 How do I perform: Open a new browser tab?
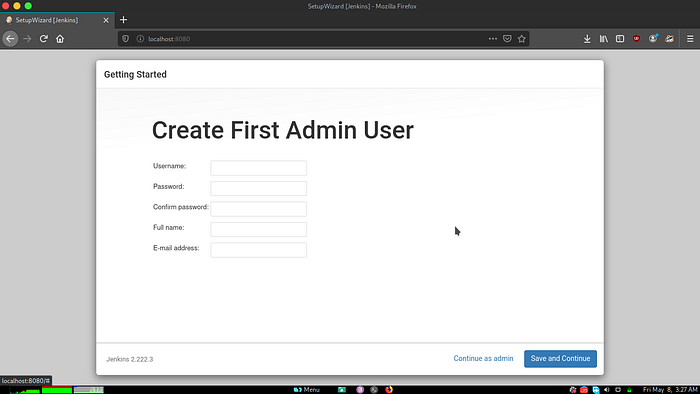click(124, 20)
